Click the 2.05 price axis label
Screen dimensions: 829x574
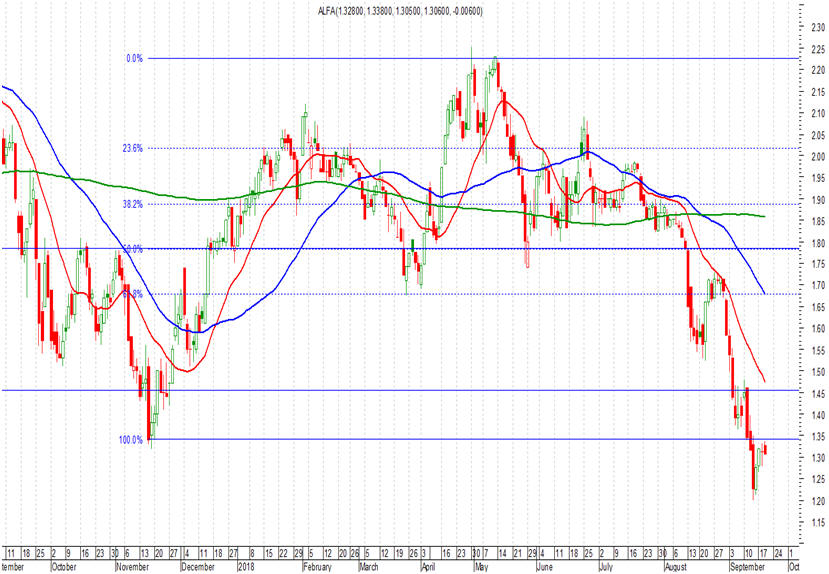[x=818, y=135]
